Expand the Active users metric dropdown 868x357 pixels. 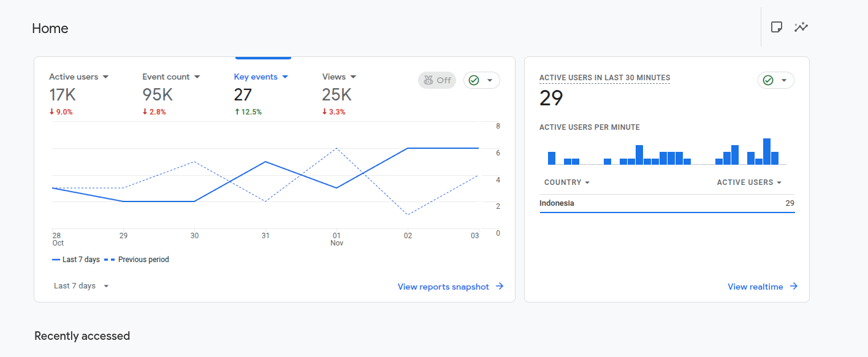click(105, 77)
